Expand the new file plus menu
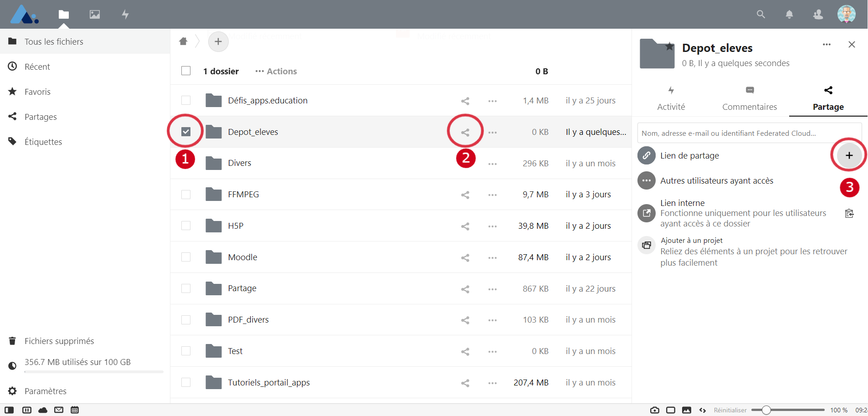The width and height of the screenshot is (868, 416). (x=218, y=41)
